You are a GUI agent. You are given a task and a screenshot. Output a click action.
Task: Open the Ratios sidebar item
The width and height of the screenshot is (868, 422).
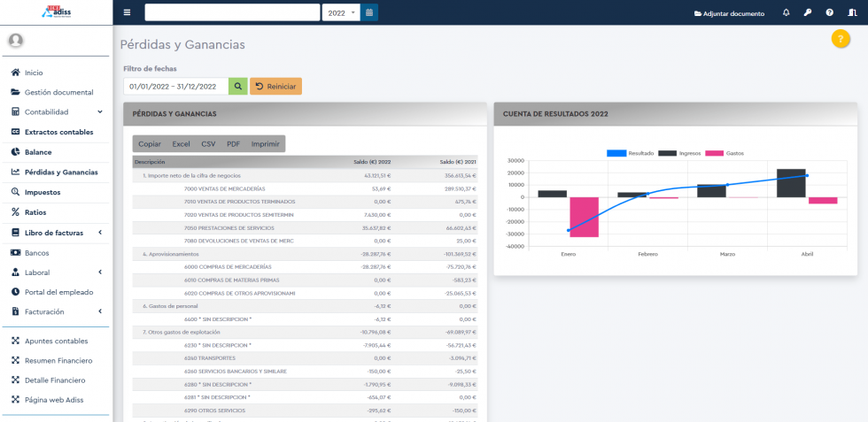pyautogui.click(x=35, y=212)
